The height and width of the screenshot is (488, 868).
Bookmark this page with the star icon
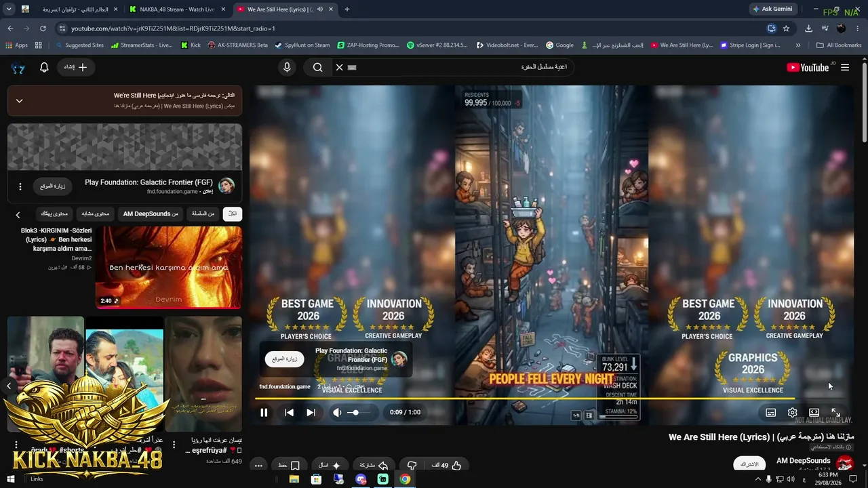(x=786, y=28)
